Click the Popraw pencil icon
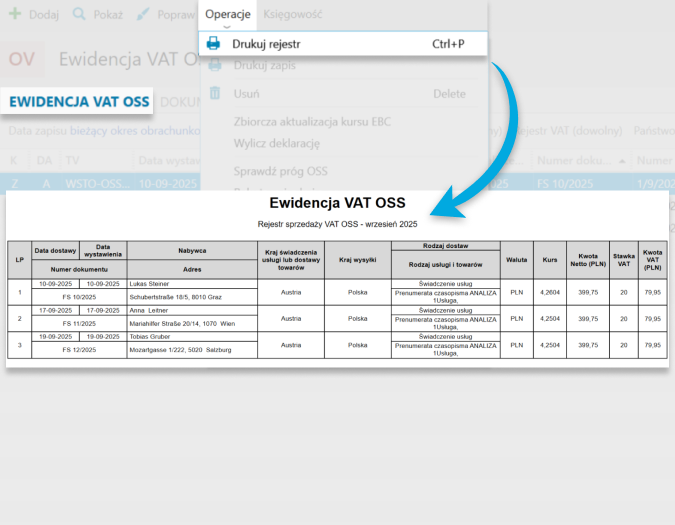The height and width of the screenshot is (525, 675). pos(143,16)
